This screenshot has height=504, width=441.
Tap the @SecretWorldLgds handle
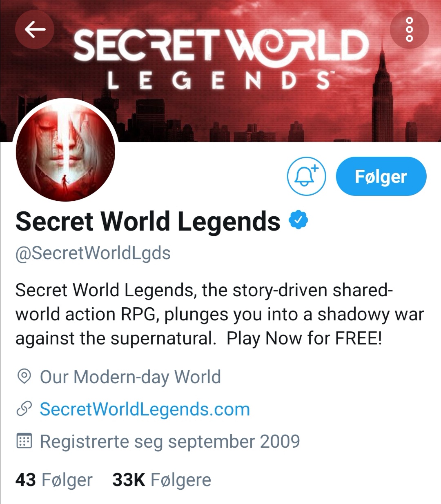click(93, 253)
